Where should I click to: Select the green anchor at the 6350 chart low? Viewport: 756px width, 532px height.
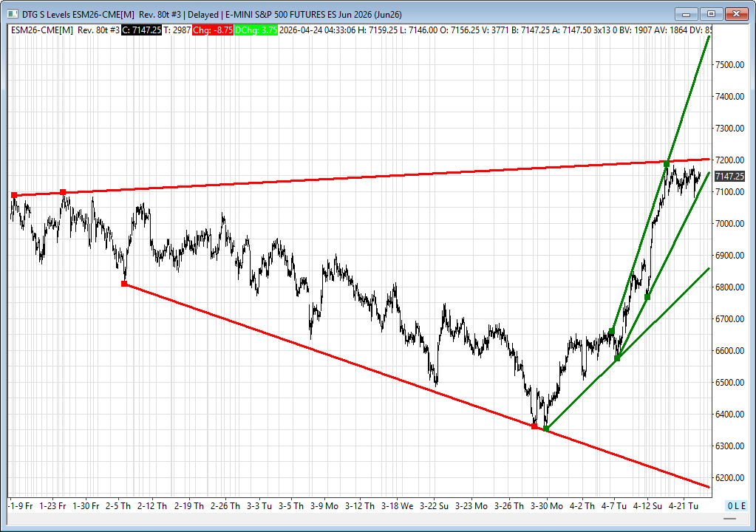pyautogui.click(x=546, y=429)
